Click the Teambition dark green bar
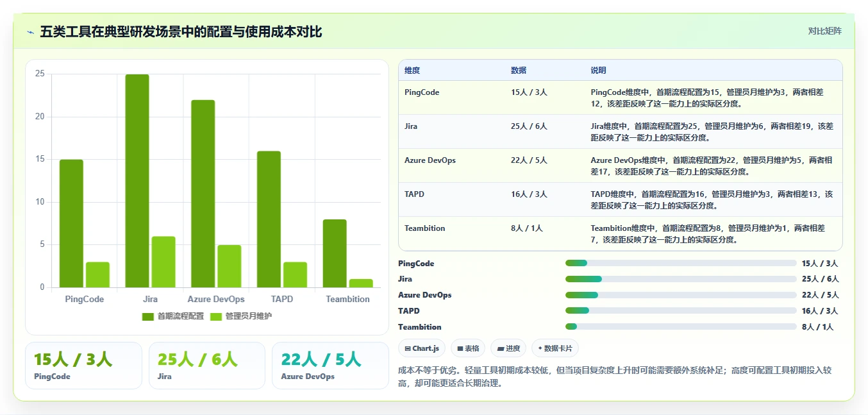868x415 pixels. coord(335,253)
